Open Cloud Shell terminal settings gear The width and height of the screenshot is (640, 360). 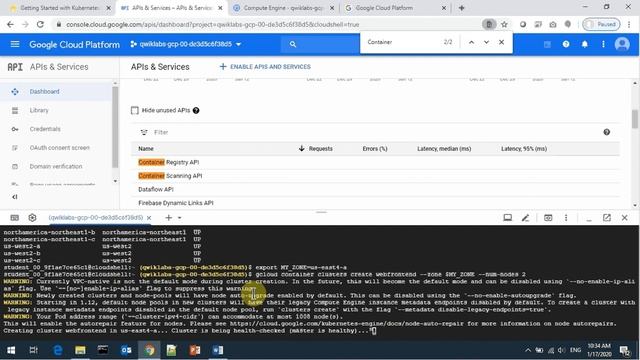click(x=32, y=218)
